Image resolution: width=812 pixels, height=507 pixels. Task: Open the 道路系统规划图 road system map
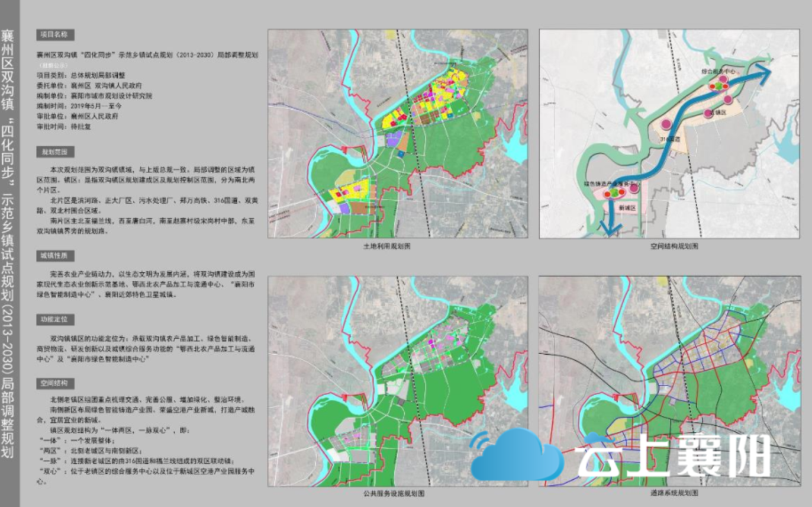pyautogui.click(x=669, y=380)
